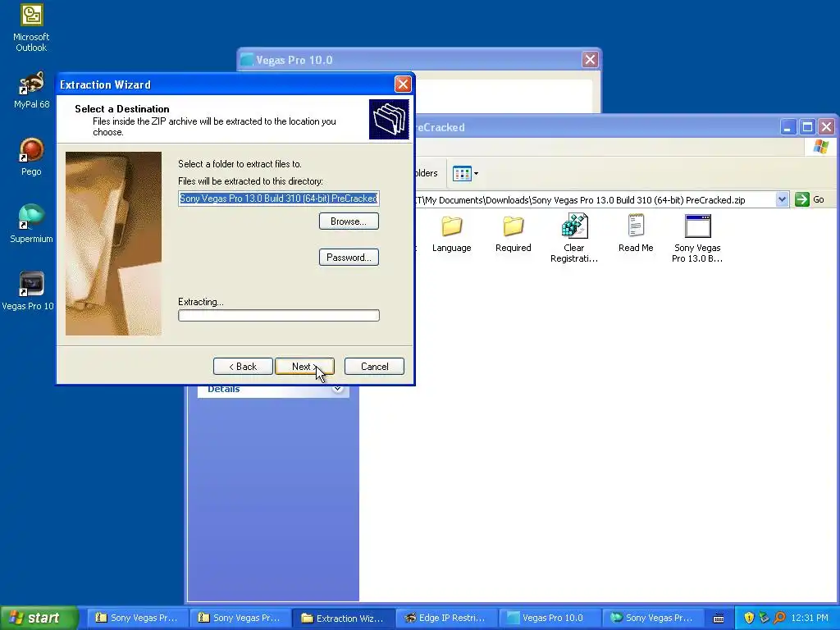This screenshot has height=630, width=840.
Task: Click the Explorer address bar path
Action: click(x=595, y=200)
